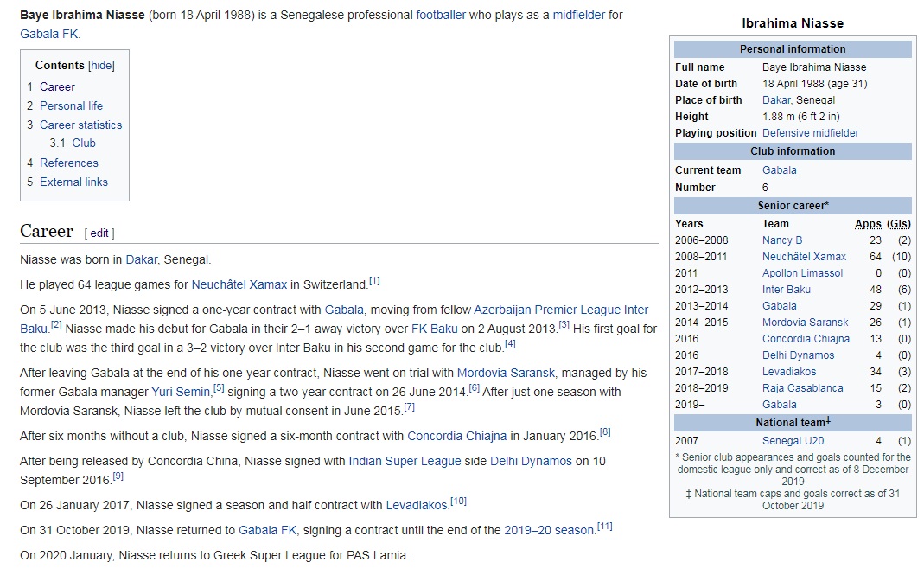
Task: Select the Senior career header in infobox
Action: 793,205
